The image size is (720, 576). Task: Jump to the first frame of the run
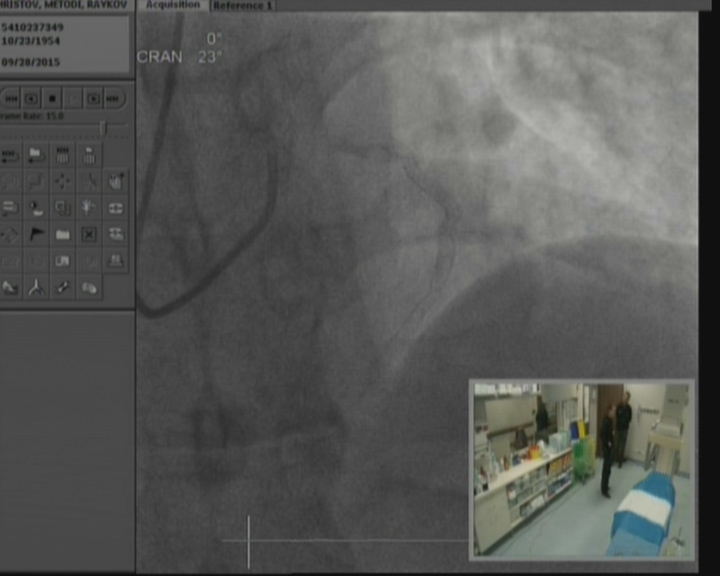[x=11, y=99]
